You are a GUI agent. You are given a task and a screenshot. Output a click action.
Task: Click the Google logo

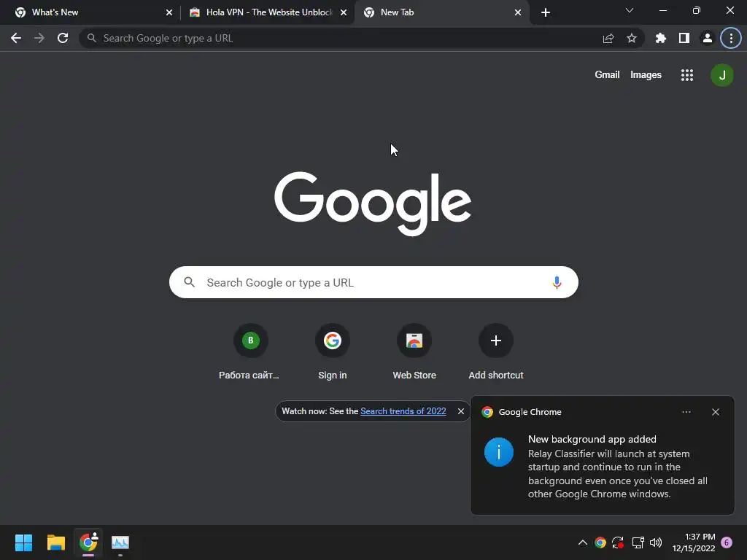pos(373,203)
